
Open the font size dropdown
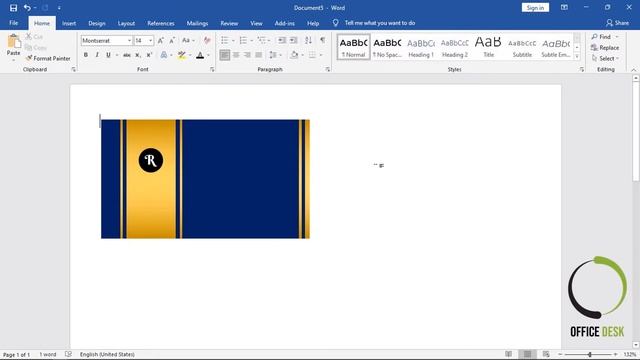tap(150, 41)
